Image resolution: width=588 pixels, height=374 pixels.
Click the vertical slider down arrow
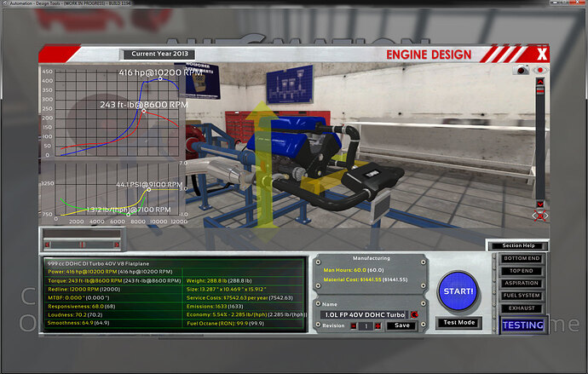pos(540,204)
